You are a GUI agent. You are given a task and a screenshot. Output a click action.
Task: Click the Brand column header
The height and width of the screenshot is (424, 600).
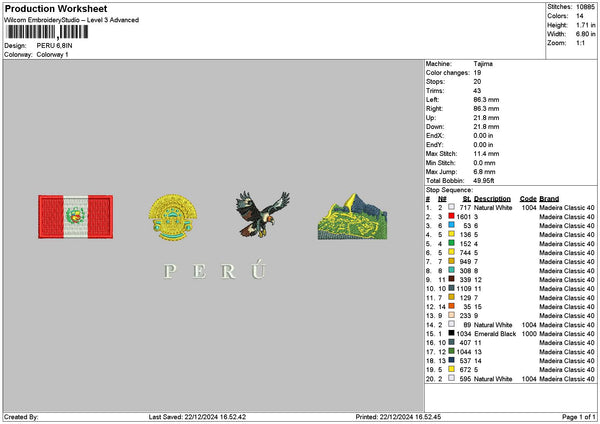(x=549, y=199)
